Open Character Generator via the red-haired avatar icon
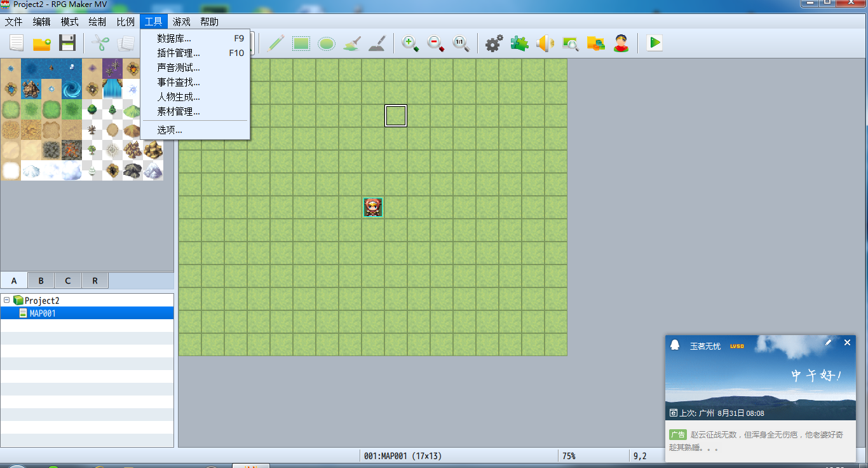The image size is (868, 468). [x=621, y=43]
